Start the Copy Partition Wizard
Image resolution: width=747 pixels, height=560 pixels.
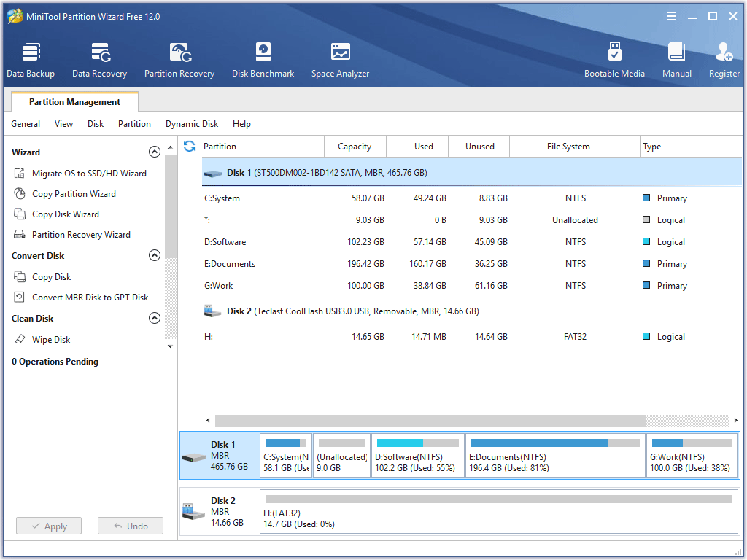pos(74,194)
